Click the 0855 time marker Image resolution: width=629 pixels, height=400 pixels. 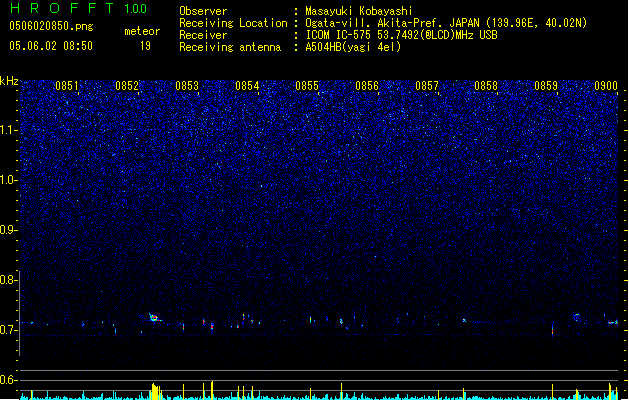click(x=307, y=86)
